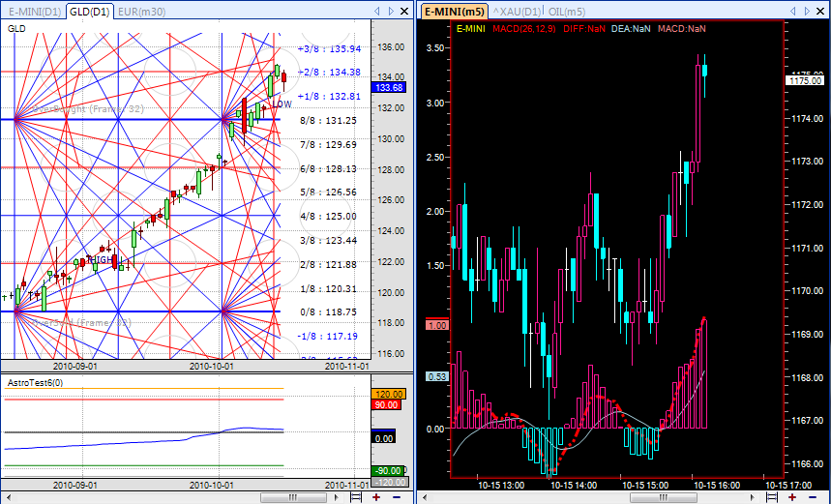Click the 4/8 : 125.00 level label
The image size is (831, 504).
pyautogui.click(x=329, y=217)
